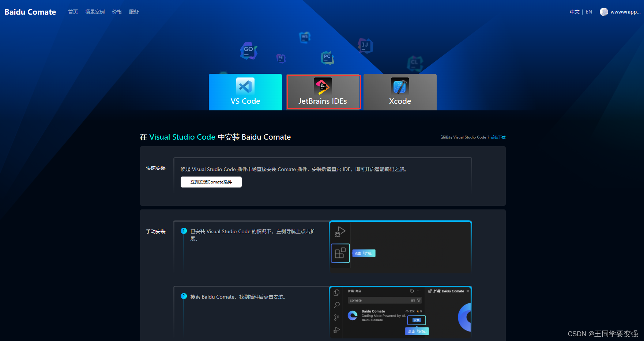644x341 pixels.
Task: Click the user avatar icon
Action: click(x=604, y=12)
